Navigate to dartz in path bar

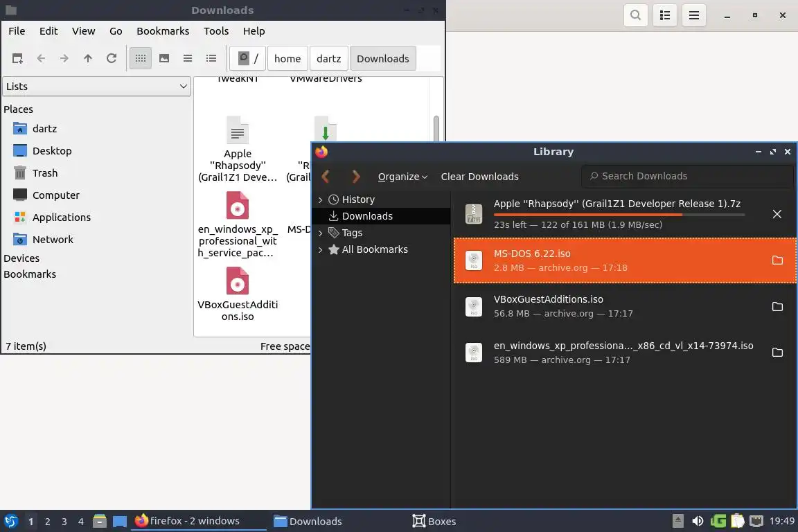[329, 59]
